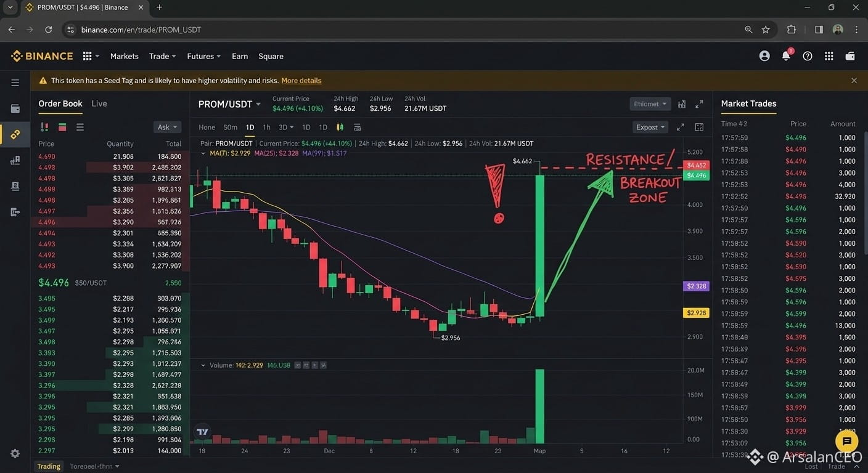Select the 1h chart interval
The width and height of the screenshot is (868, 473).
(x=266, y=127)
